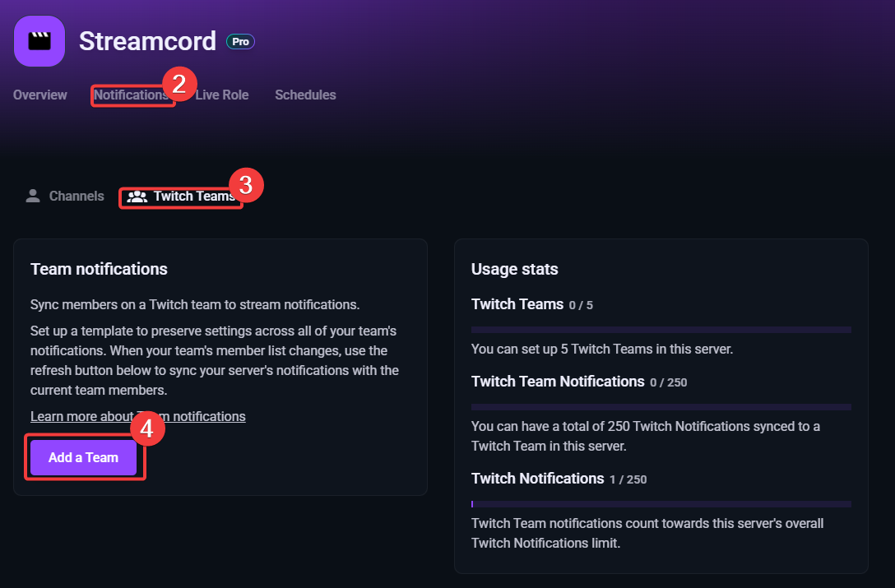Screen dimensions: 895x588
Task: Click the Streamcord title text
Action: pyautogui.click(x=147, y=41)
